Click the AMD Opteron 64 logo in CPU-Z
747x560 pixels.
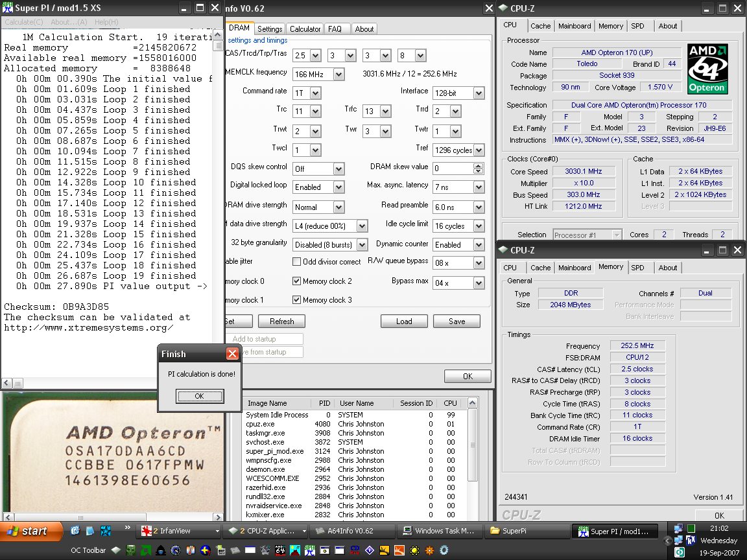(708, 69)
